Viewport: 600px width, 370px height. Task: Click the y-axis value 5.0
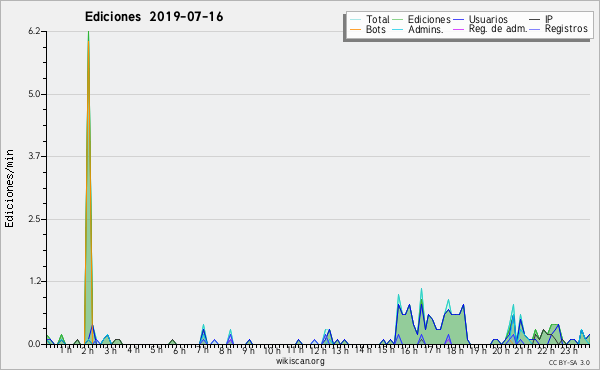click(34, 94)
